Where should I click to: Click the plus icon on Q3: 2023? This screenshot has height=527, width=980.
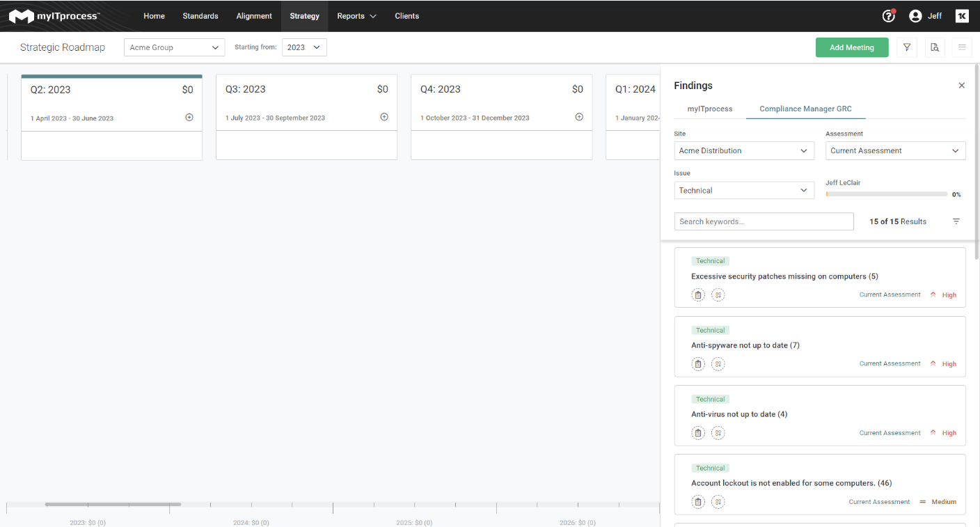pos(384,117)
